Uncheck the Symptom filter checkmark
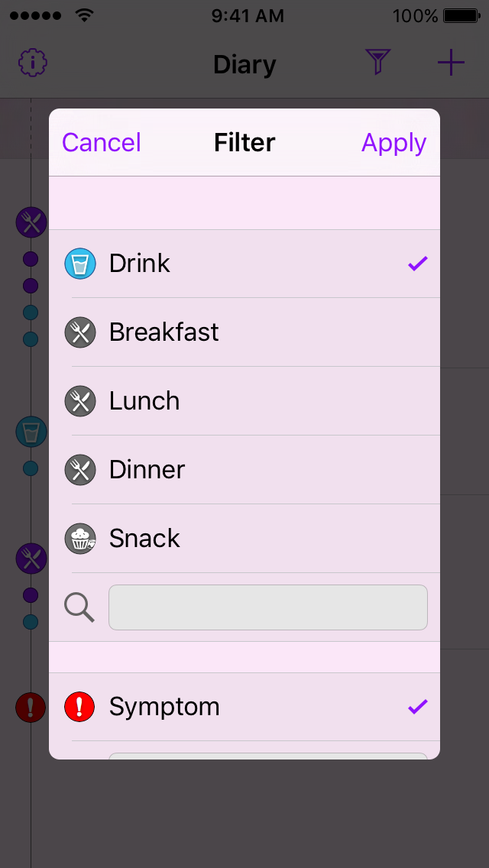The height and width of the screenshot is (868, 489). tap(417, 707)
